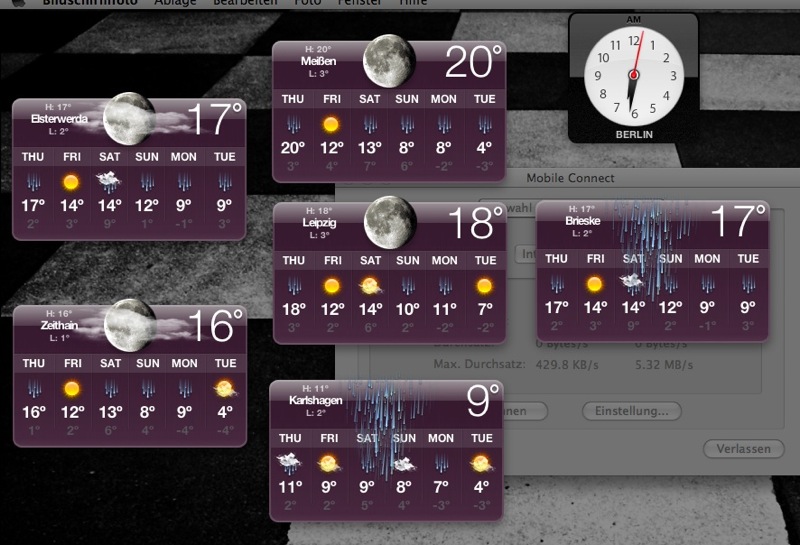Select Saturday partly cloudy icon in Leipzig
The image size is (800, 545).
(369, 285)
